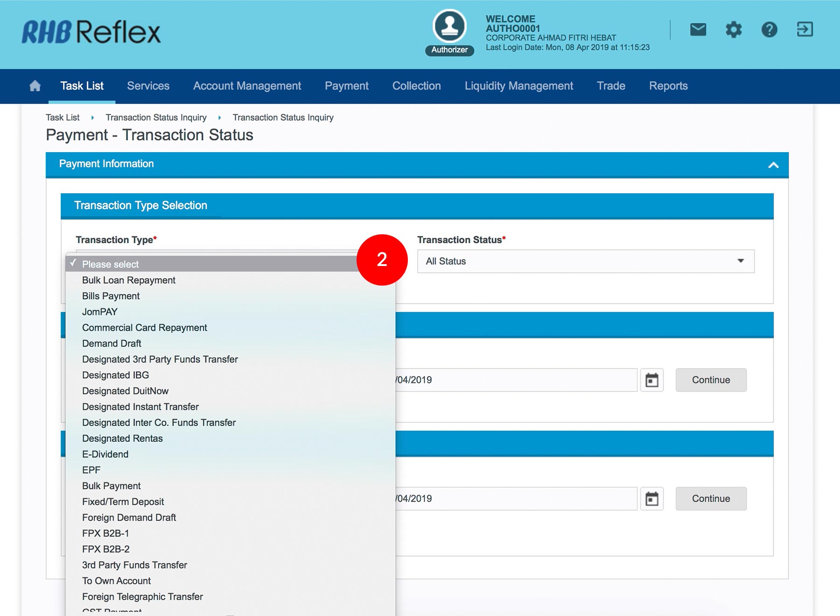This screenshot has width=840, height=616.
Task: Pick Foreign Telegraphic Transfer option
Action: pyautogui.click(x=142, y=596)
